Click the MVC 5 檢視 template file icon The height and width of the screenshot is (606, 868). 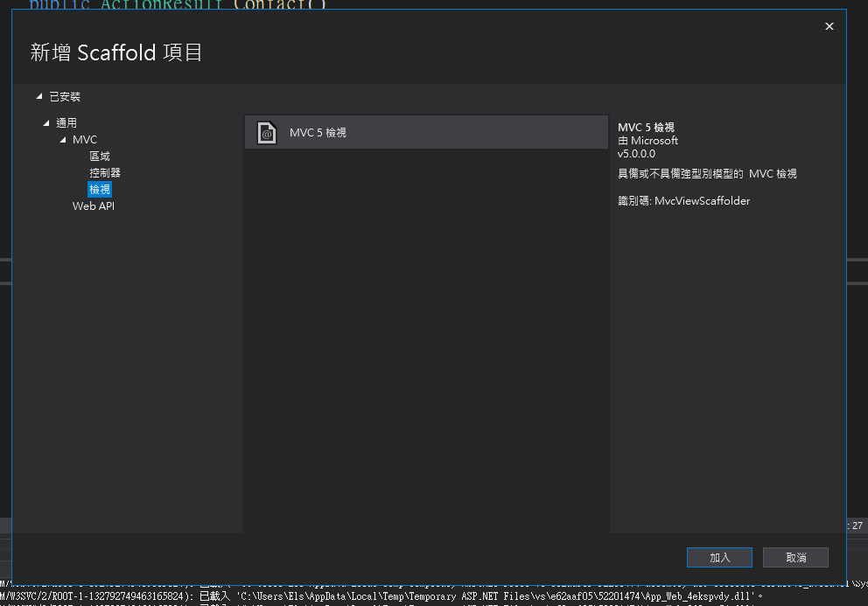(x=267, y=133)
